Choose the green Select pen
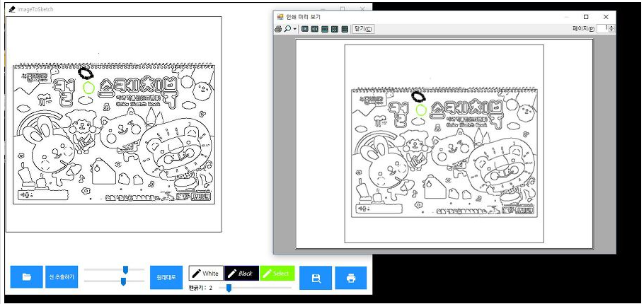This screenshot has height=304, width=644. (x=277, y=273)
